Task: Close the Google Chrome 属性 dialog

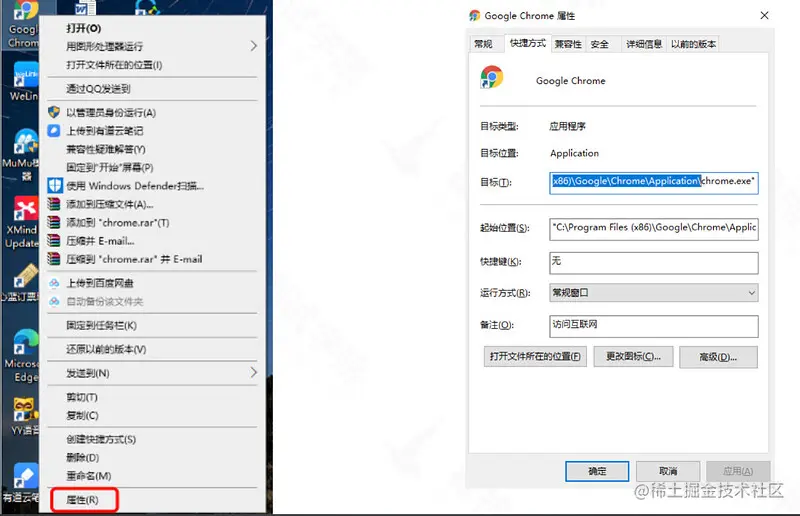Action: pos(764,15)
